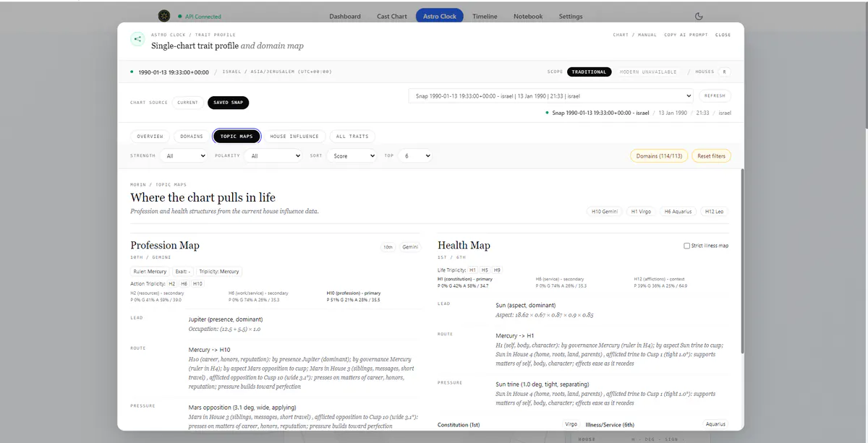Choose Current chart source
The height and width of the screenshot is (443, 868).
188,103
